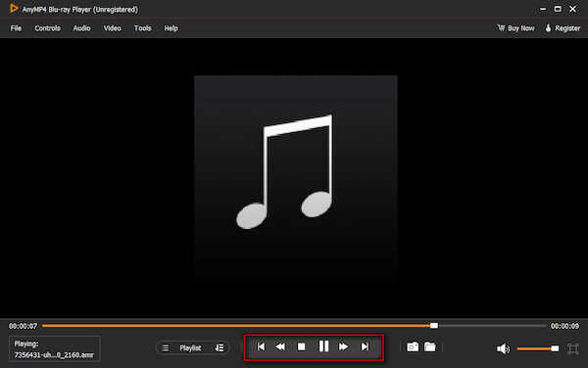The image size is (588, 368).
Task: Click the playing file name 7356431-uh...0_2160.amr
Action: 54,355
